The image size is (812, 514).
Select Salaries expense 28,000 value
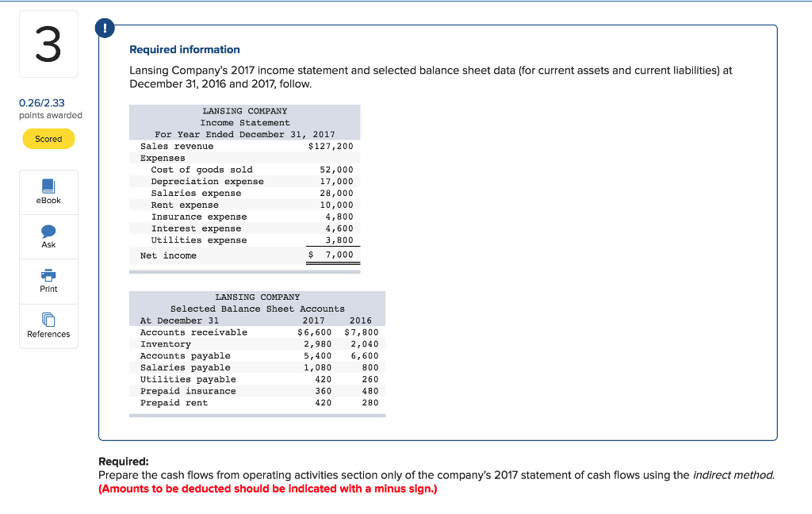pos(336,193)
